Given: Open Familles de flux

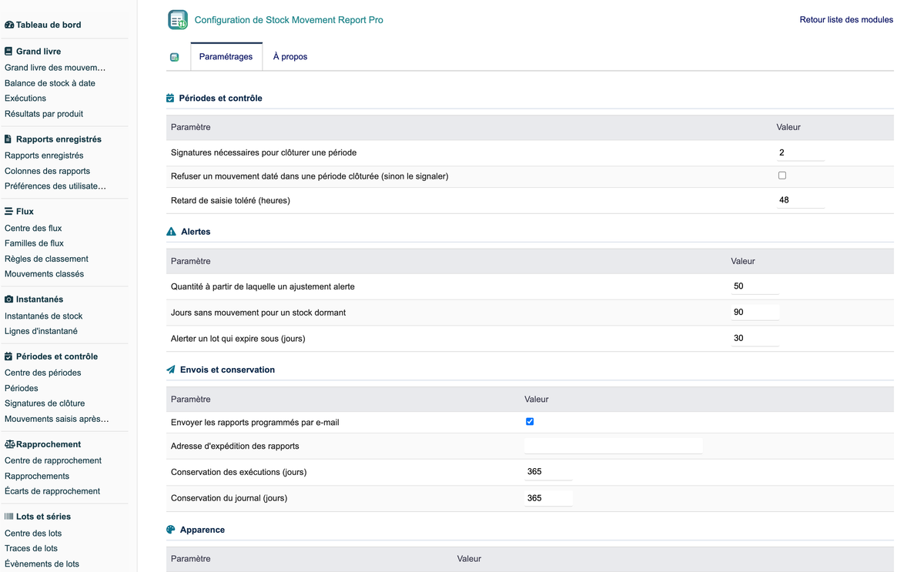Looking at the screenshot, I should 35,243.
